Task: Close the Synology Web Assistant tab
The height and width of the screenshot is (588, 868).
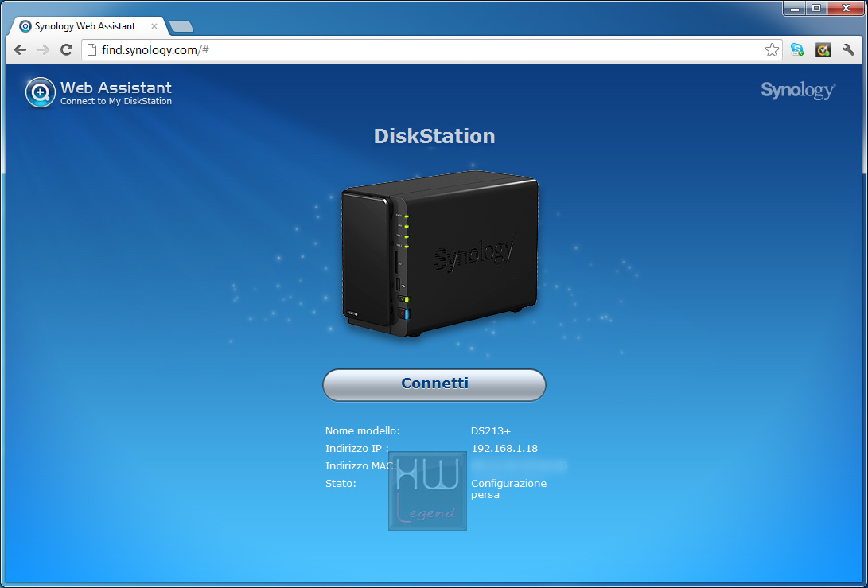Action: tap(154, 26)
